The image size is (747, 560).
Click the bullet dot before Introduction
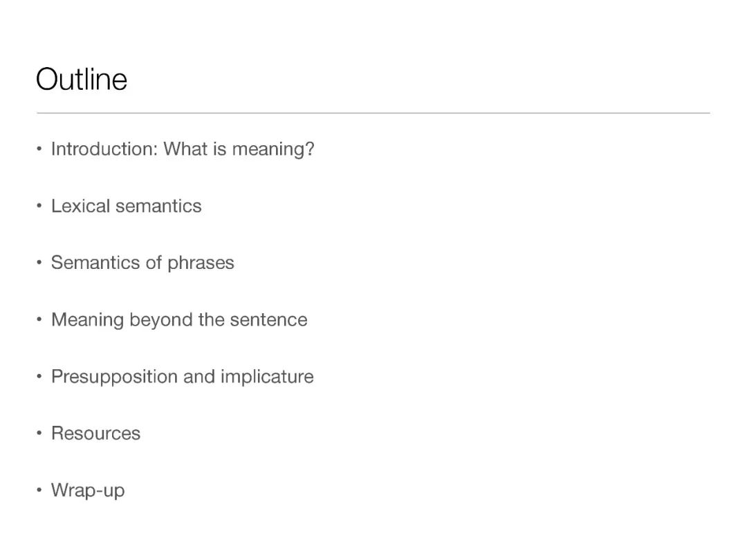click(39, 149)
